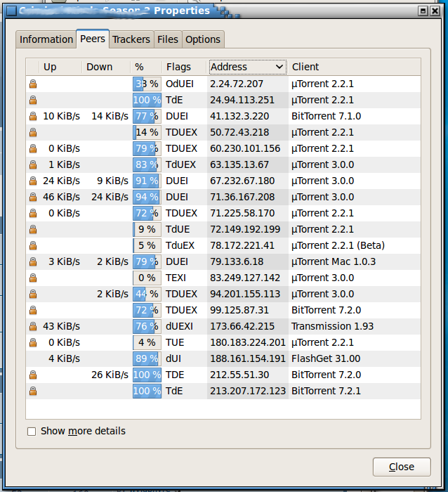Select the Transmission 1.93 client cell
This screenshot has height=492, width=448.
[332, 326]
